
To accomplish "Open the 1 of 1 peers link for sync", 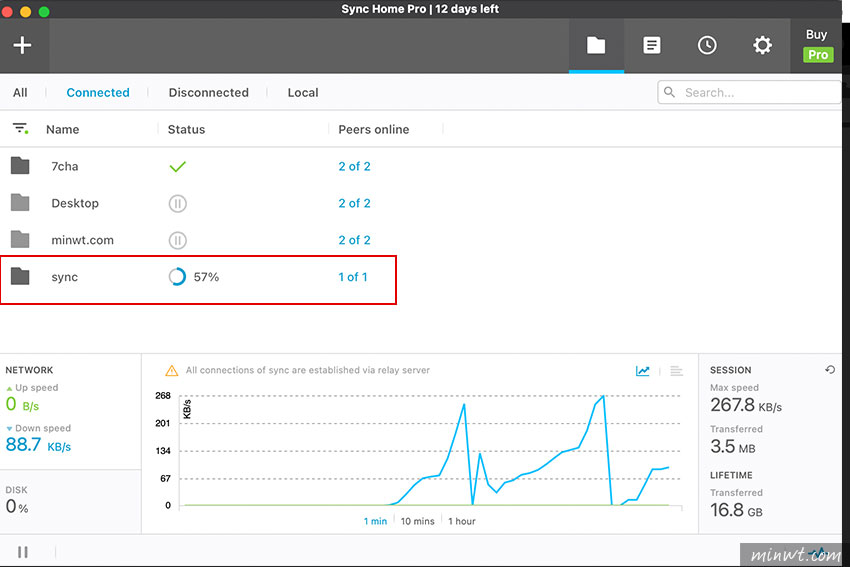I will click(x=353, y=277).
